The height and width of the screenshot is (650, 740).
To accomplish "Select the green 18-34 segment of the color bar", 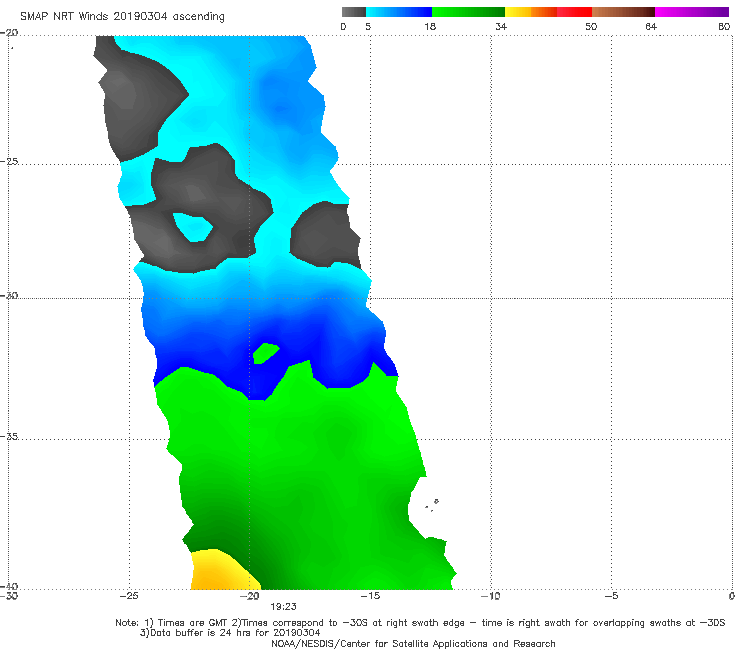I will (468, 12).
